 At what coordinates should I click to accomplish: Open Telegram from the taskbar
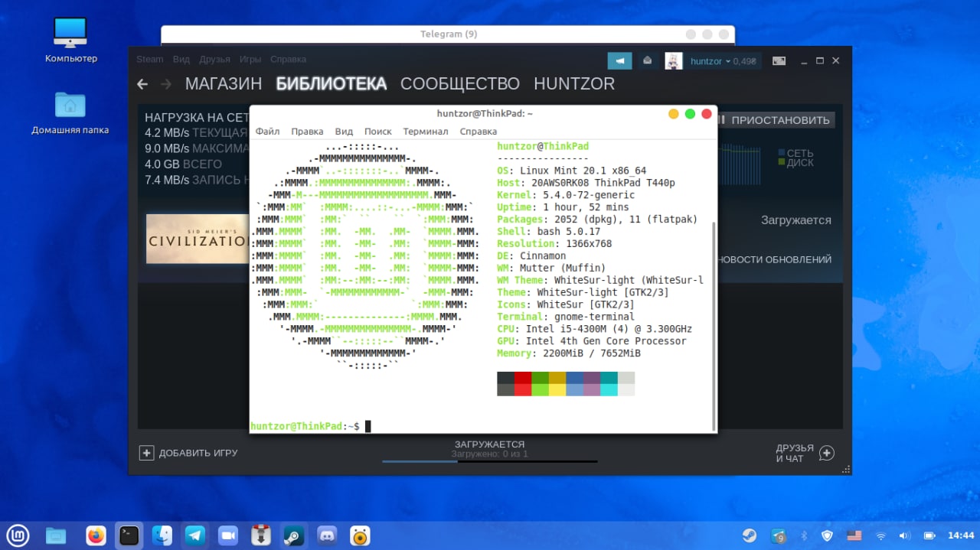(x=195, y=535)
